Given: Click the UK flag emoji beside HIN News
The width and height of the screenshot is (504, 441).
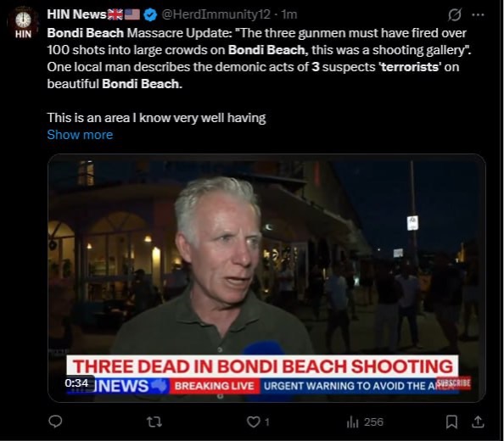Looking at the screenshot, I should pyautogui.click(x=115, y=14).
